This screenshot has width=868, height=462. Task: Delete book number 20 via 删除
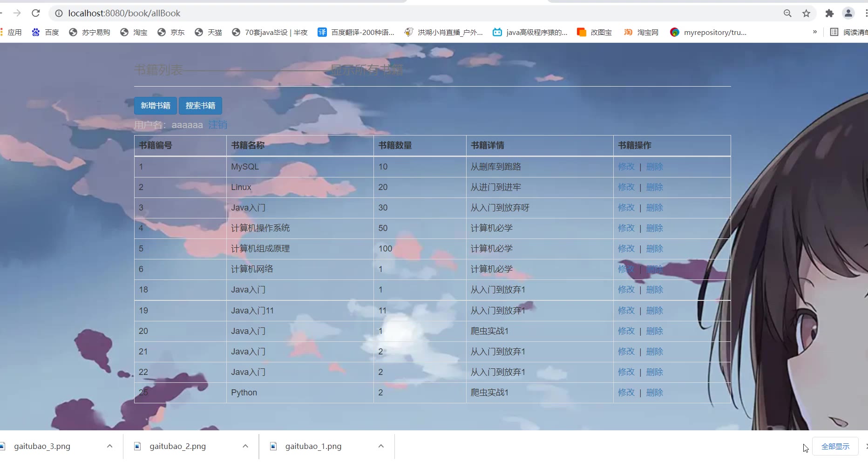pos(655,331)
